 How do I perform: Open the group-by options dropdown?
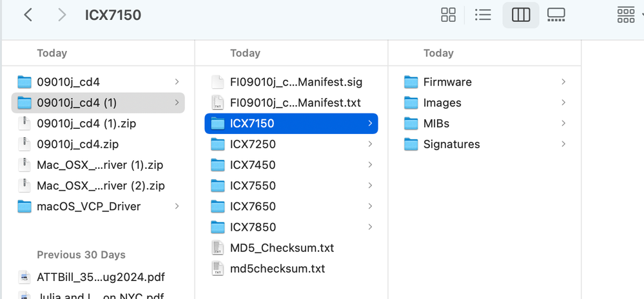(629, 15)
